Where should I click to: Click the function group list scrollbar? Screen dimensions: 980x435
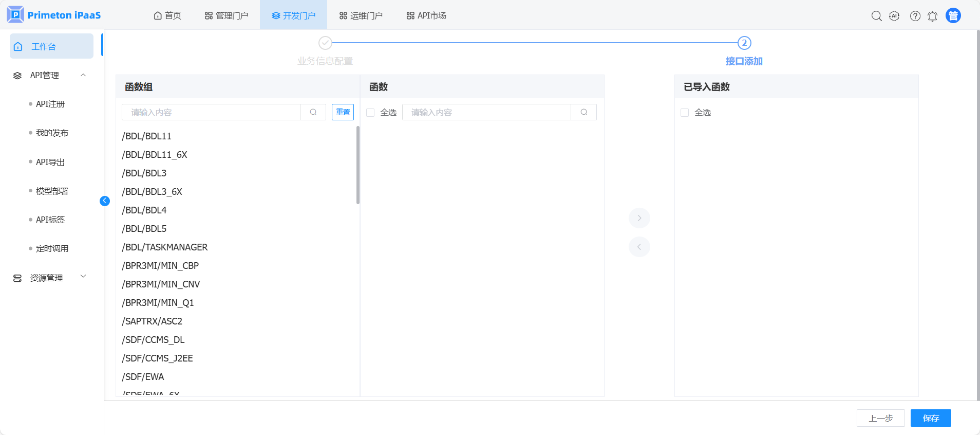point(357,165)
